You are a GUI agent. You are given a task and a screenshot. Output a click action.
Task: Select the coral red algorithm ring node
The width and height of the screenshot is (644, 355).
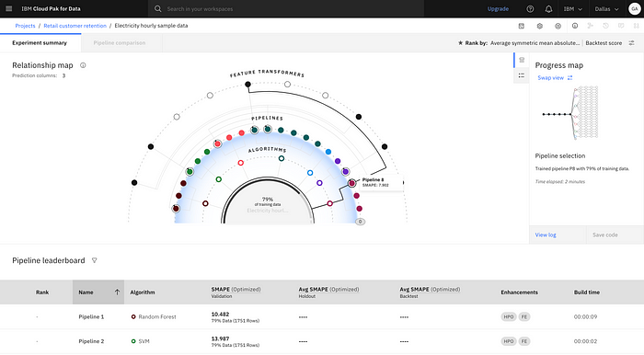point(241,163)
